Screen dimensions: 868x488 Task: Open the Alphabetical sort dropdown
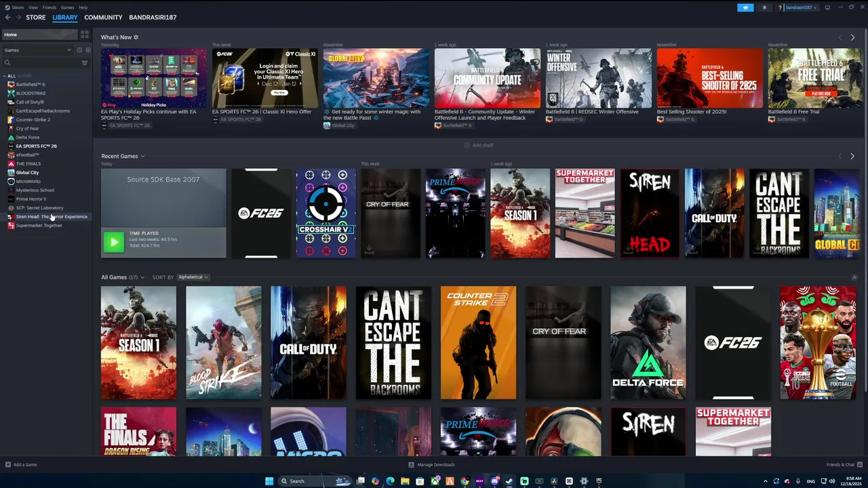click(x=193, y=277)
